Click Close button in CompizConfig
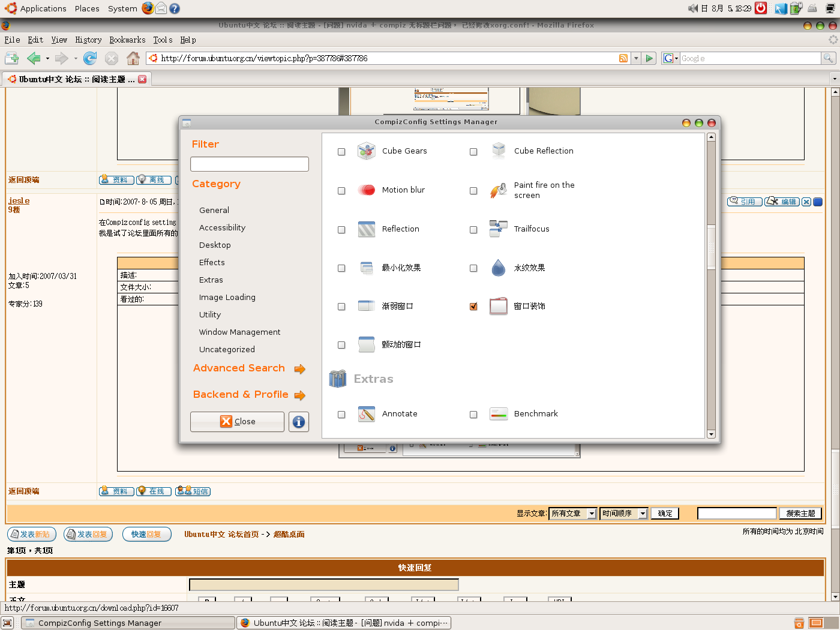Screen dimensions: 840x630 [237, 421]
